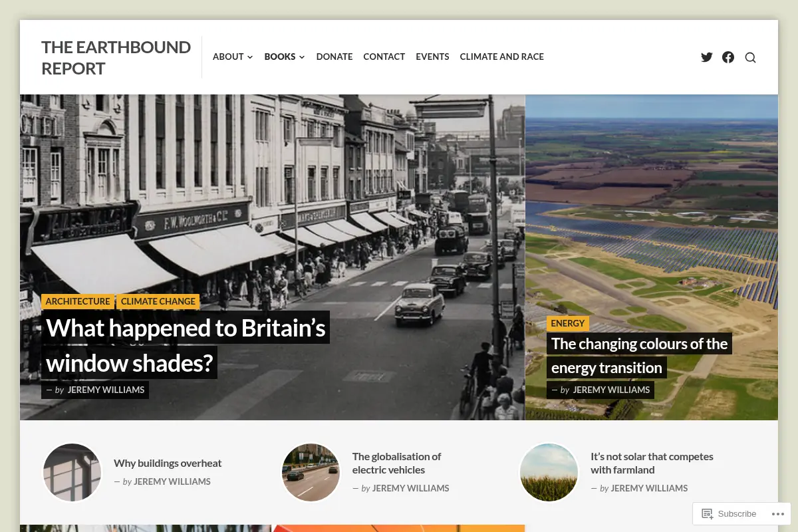Open the Energy category tag
Screen dimensions: 798x532
point(568,323)
